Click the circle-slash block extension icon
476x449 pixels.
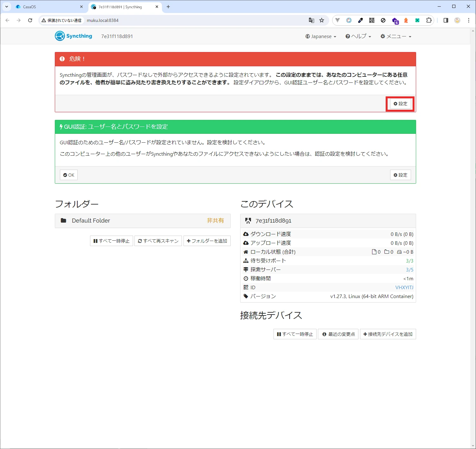click(x=383, y=20)
